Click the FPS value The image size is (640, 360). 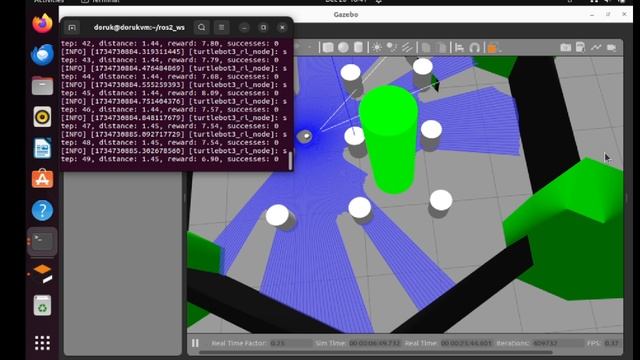click(x=611, y=343)
